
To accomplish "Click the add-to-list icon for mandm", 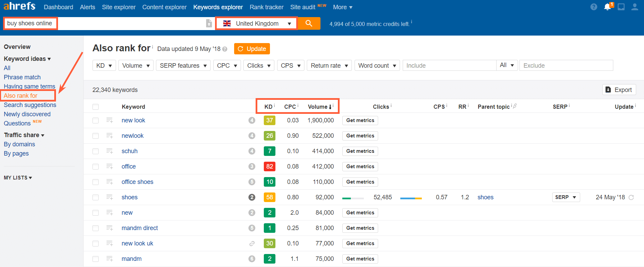I will click(x=110, y=259).
